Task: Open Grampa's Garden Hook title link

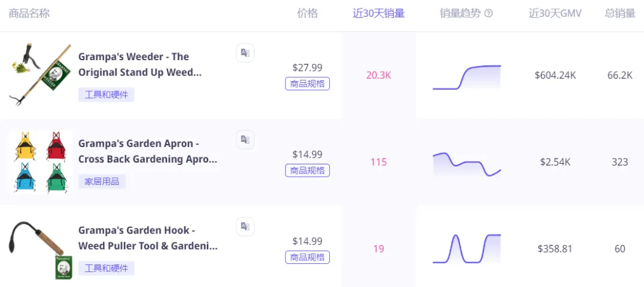Action: click(148, 238)
